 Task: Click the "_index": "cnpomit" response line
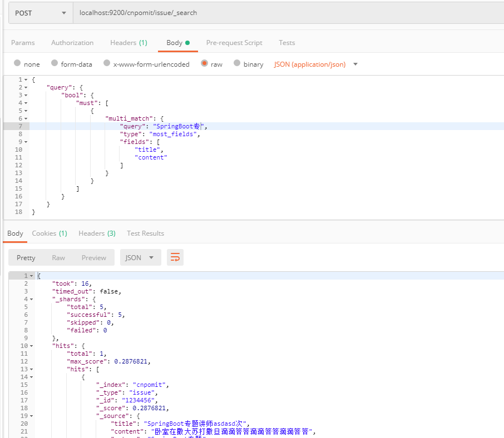pos(132,385)
